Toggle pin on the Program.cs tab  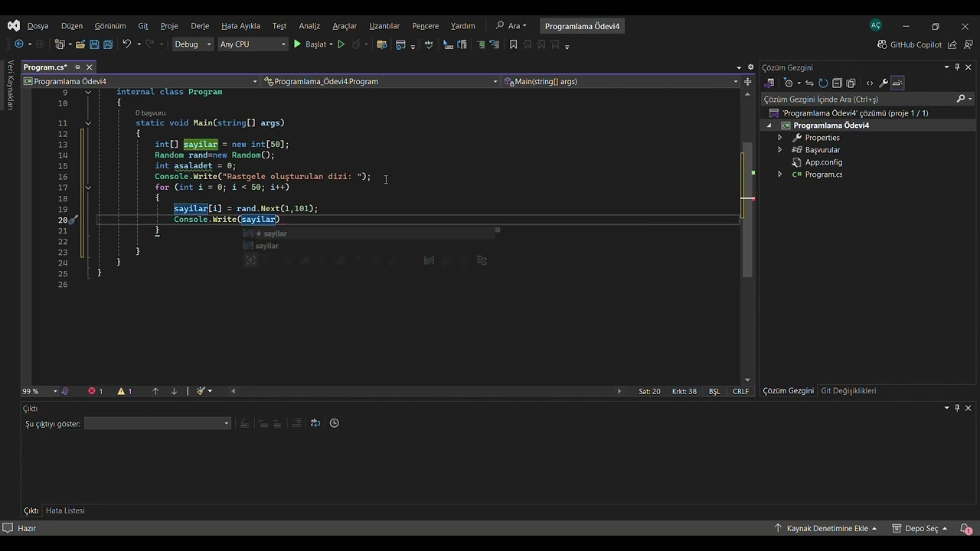point(77,67)
